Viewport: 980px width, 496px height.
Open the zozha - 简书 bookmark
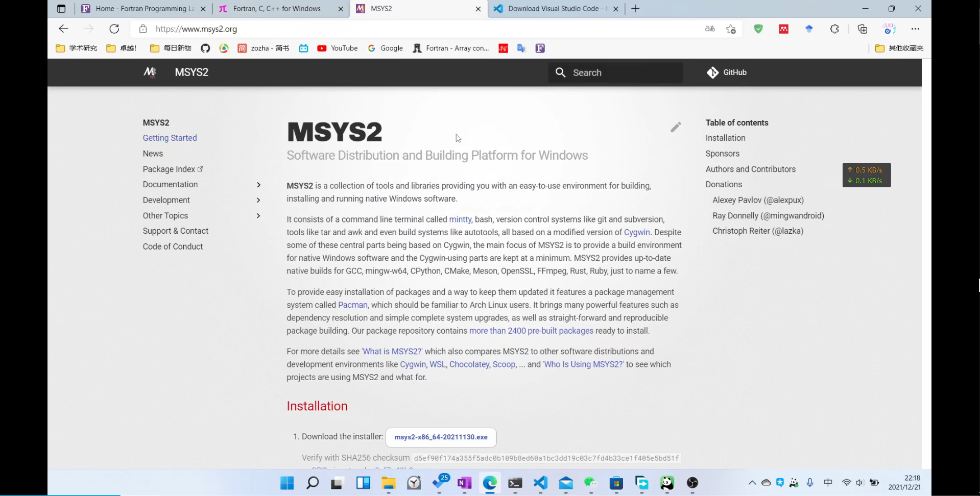click(x=264, y=48)
